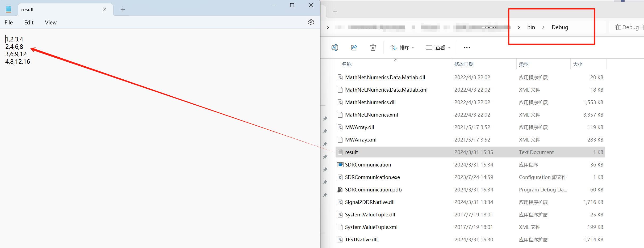Image resolution: width=644 pixels, height=248 pixels.
Task: Expand chevron before bin in address bar
Action: point(519,27)
